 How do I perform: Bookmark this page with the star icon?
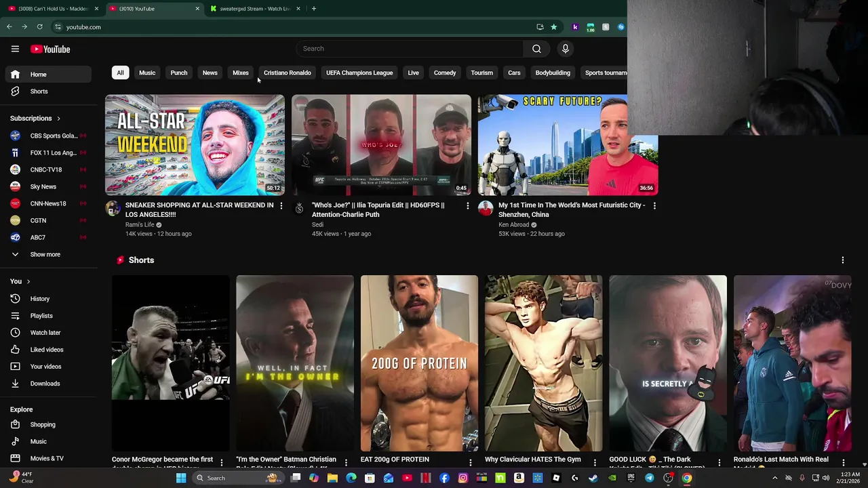pyautogui.click(x=553, y=27)
